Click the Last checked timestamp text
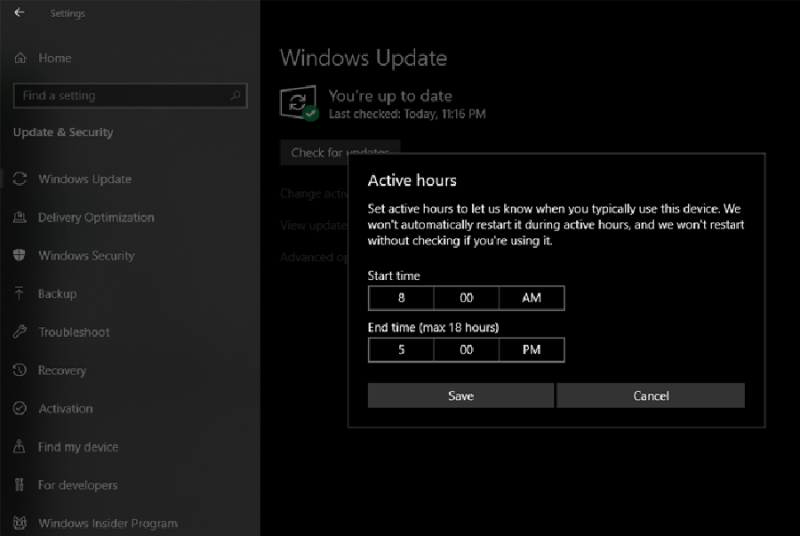The width and height of the screenshot is (800, 536). click(407, 114)
